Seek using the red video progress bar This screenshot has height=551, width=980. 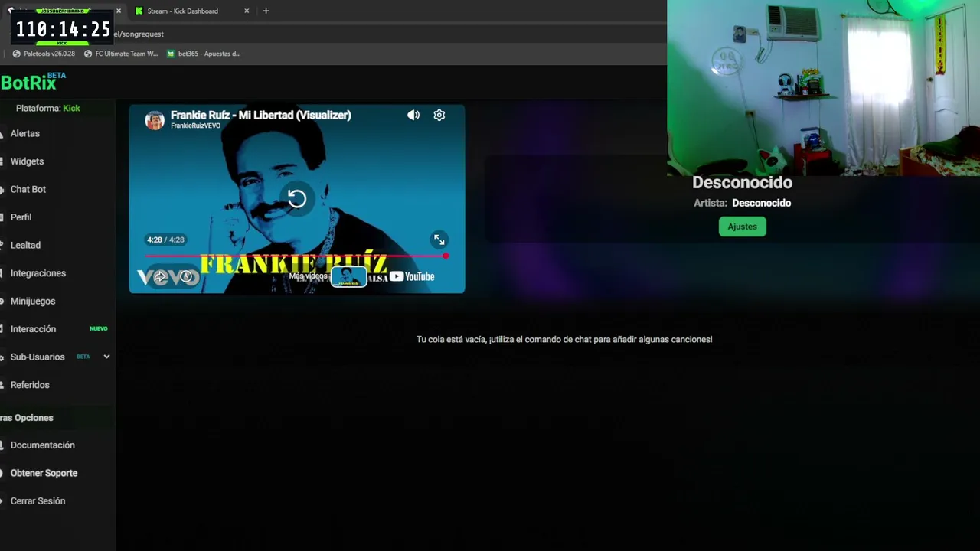[296, 256]
